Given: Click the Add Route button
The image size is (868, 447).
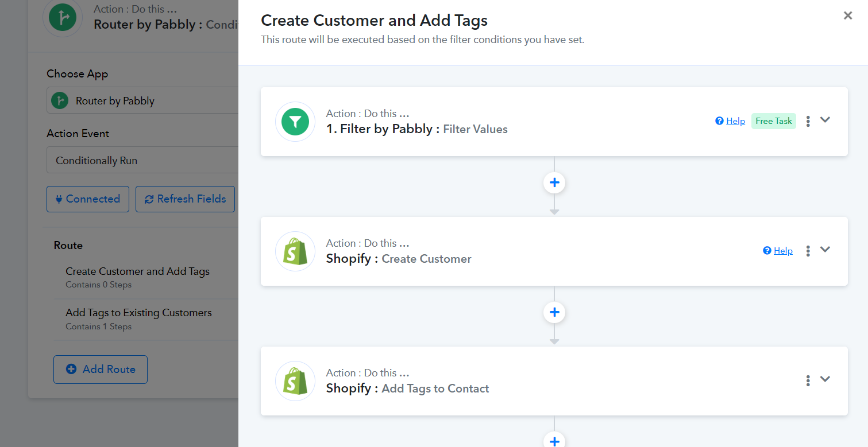Looking at the screenshot, I should (101, 370).
